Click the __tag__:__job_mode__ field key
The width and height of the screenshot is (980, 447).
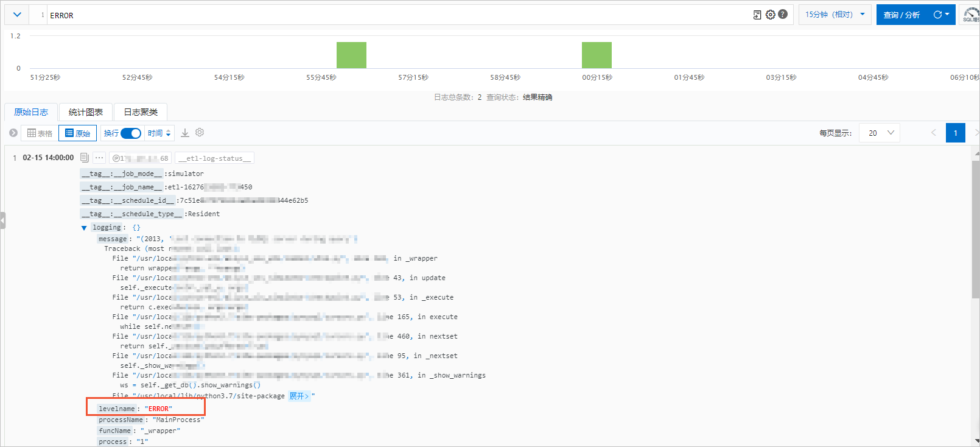122,174
